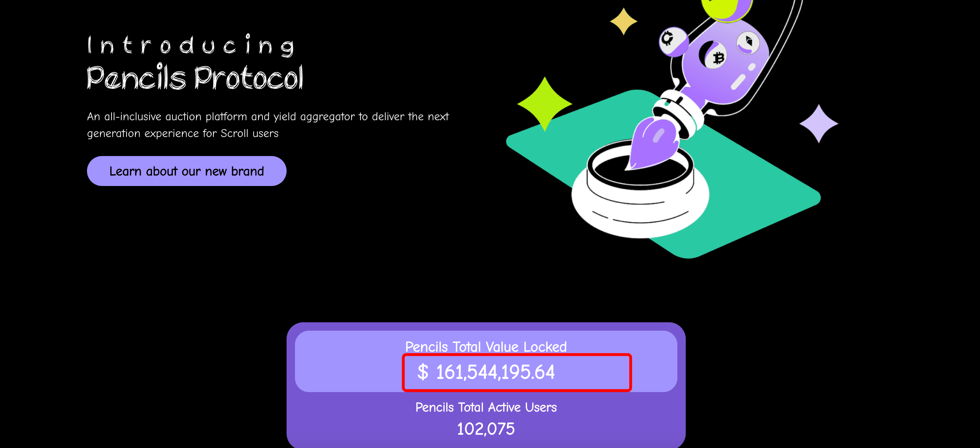Click the Introducing heading text

[191, 45]
